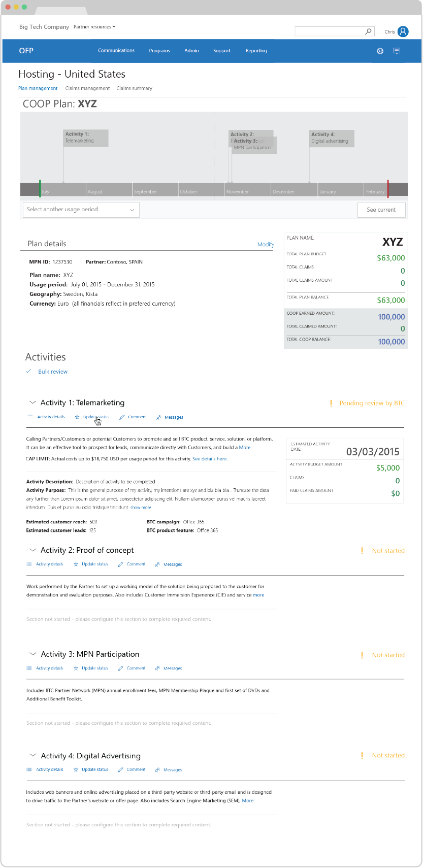Click the red end marker on timeline

(x=388, y=188)
